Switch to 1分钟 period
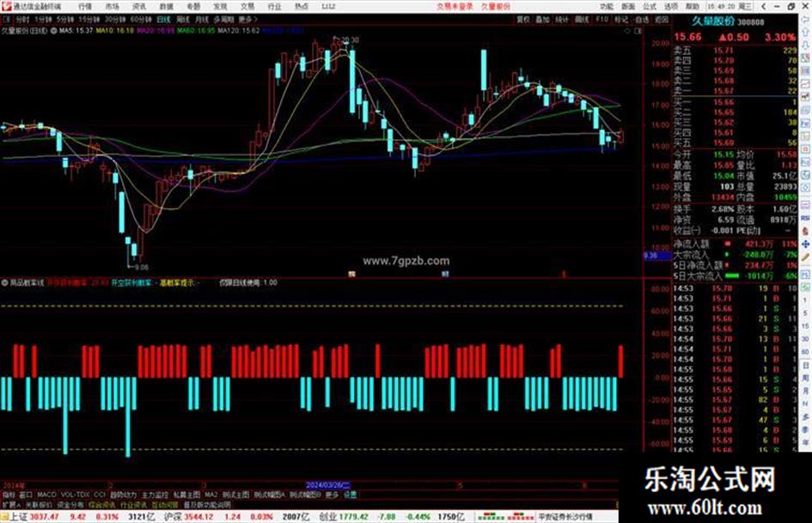 (x=43, y=19)
